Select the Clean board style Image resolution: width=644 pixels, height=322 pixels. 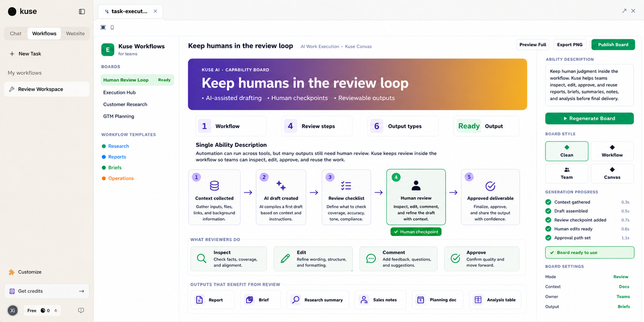pyautogui.click(x=567, y=151)
